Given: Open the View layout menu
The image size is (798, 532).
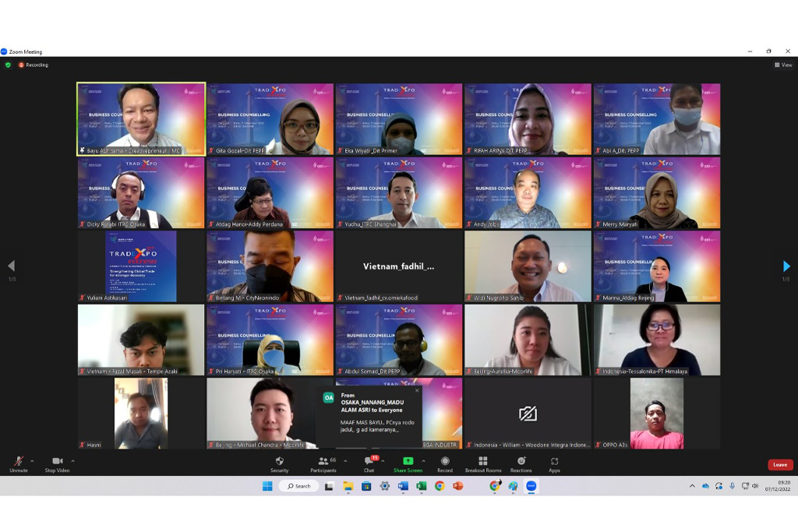Looking at the screenshot, I should pyautogui.click(x=783, y=65).
